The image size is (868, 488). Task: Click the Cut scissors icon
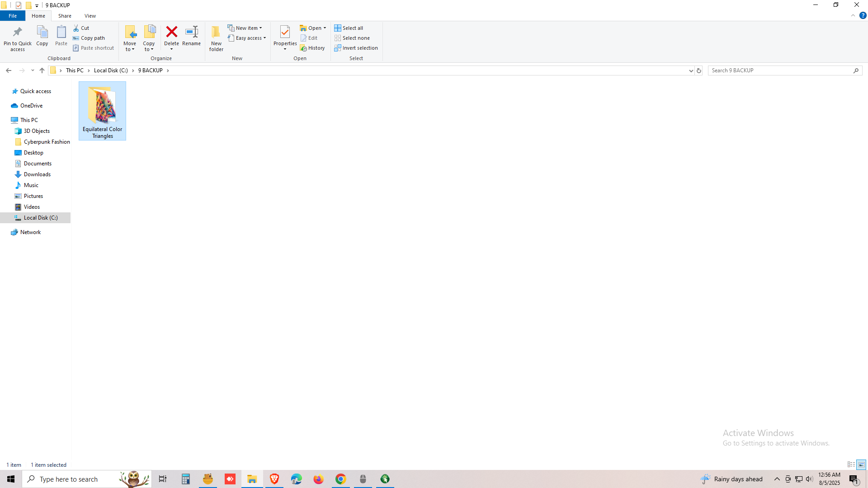coord(76,28)
